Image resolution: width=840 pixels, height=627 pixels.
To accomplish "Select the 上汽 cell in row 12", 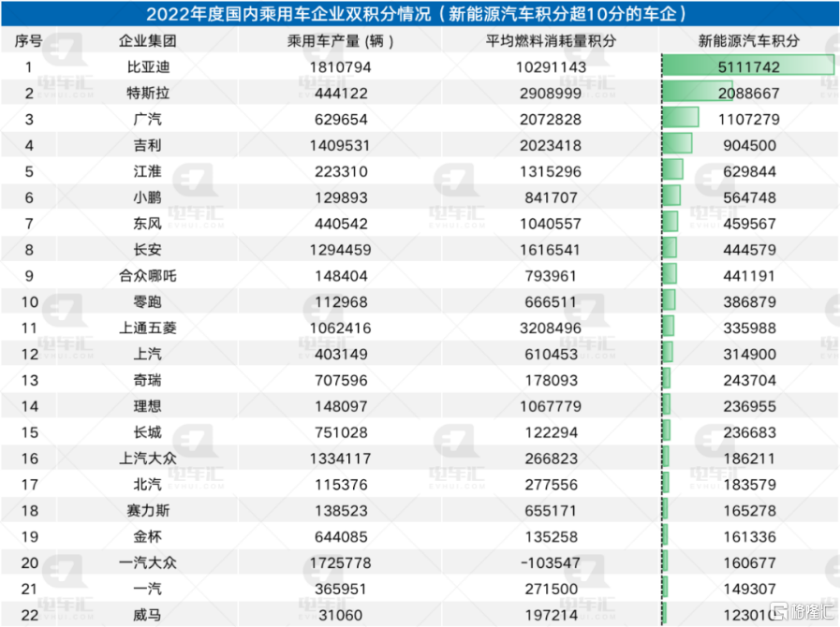I will 148,354.
